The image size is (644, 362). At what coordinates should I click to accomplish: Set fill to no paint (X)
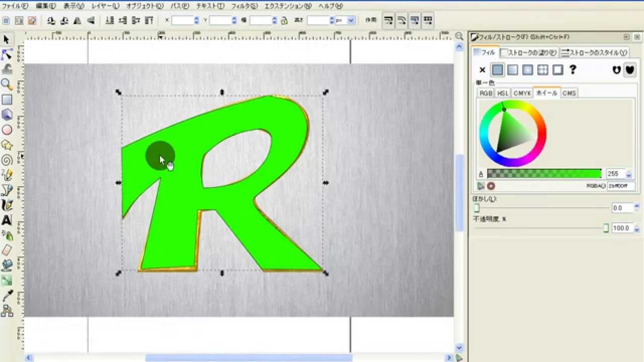click(x=482, y=70)
